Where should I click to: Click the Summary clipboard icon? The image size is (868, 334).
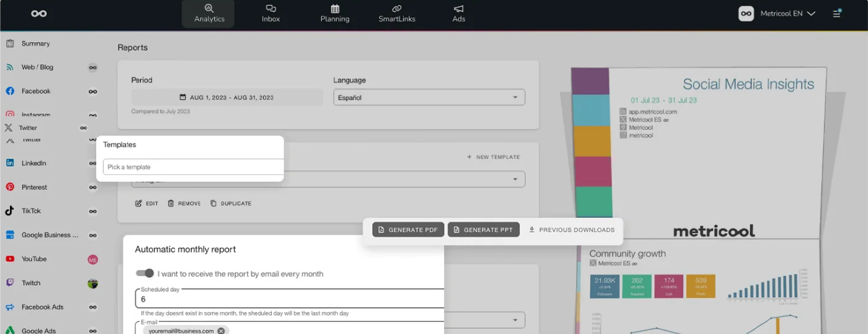click(x=10, y=43)
